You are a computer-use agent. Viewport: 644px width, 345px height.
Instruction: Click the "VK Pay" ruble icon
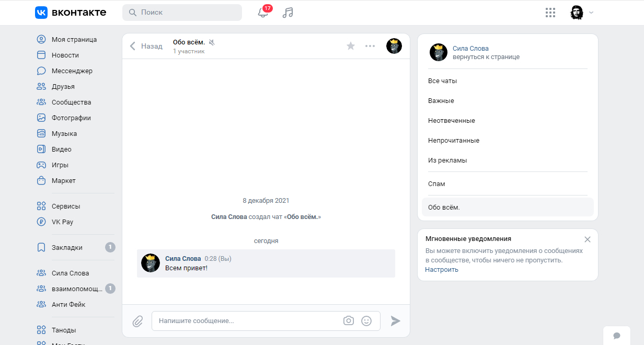(x=41, y=222)
